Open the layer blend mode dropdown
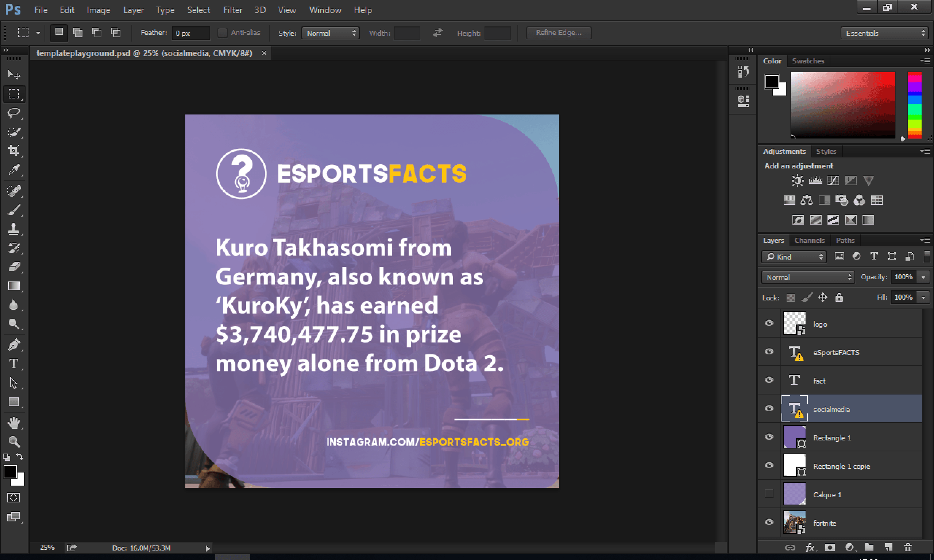Screen dimensions: 934x560 click(807, 277)
